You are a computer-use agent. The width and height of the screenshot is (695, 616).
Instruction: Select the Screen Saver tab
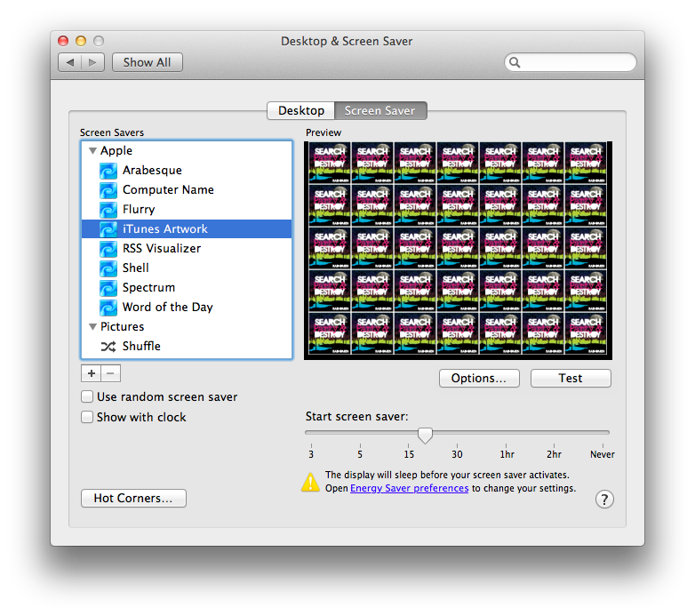380,111
